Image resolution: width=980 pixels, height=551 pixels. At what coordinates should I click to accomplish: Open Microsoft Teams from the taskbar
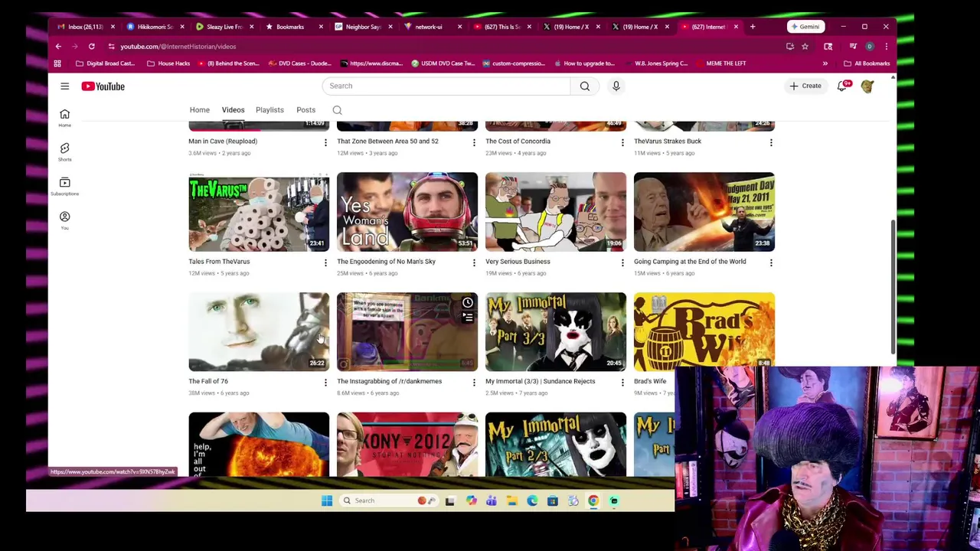pos(491,500)
